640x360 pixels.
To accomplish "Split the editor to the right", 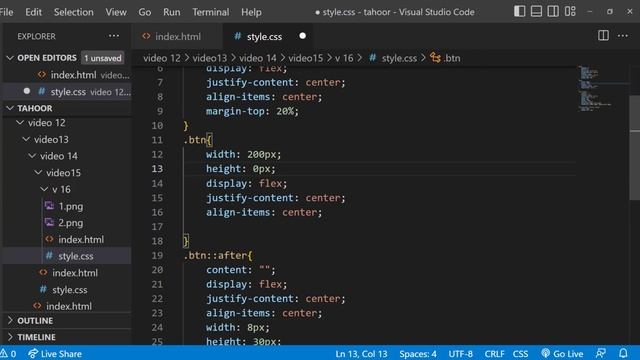I will click(603, 36).
